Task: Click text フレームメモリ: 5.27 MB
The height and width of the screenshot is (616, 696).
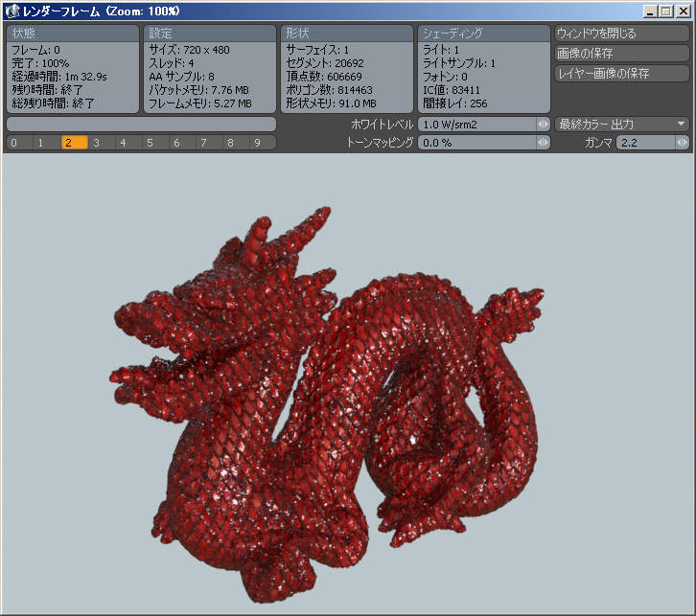Action: pos(200,103)
